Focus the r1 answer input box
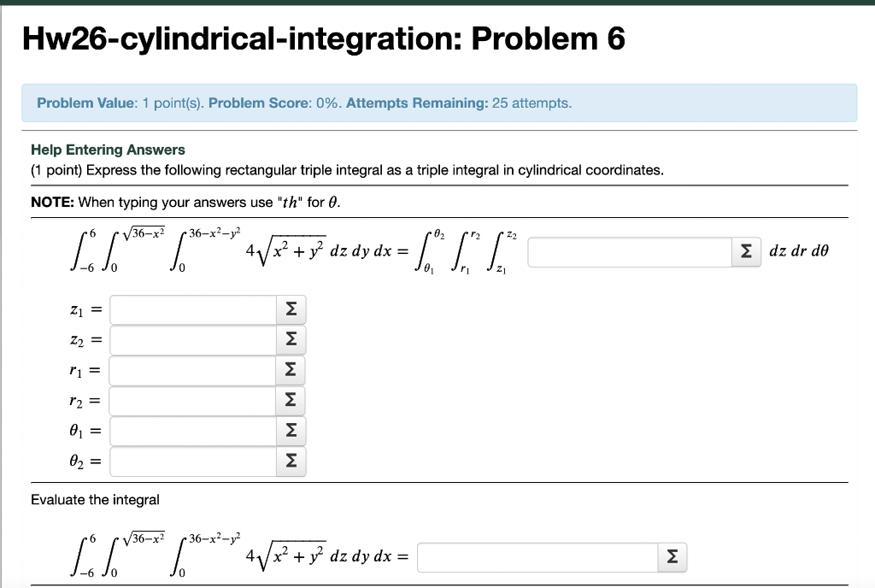 (192, 370)
